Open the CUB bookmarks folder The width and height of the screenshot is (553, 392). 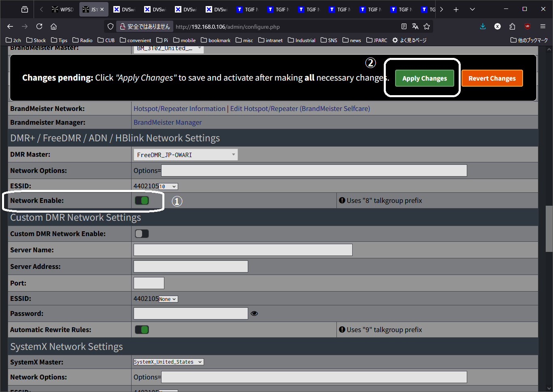coord(106,40)
